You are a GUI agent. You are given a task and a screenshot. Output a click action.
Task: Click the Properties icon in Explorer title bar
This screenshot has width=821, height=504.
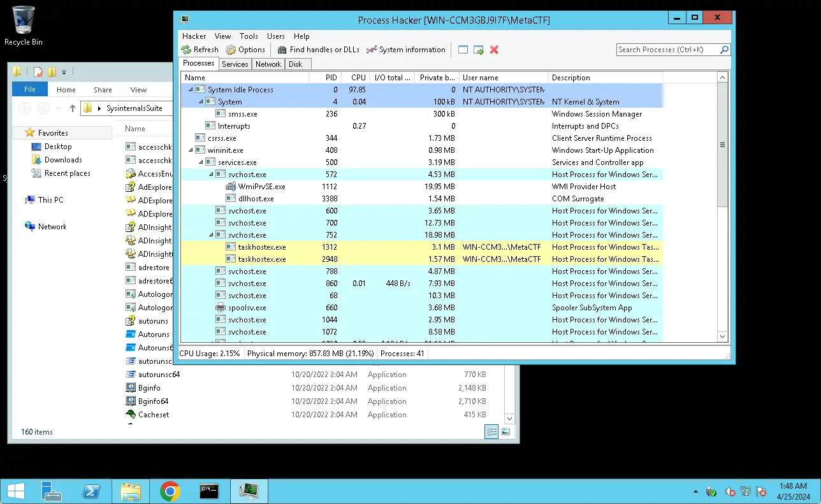(x=38, y=72)
